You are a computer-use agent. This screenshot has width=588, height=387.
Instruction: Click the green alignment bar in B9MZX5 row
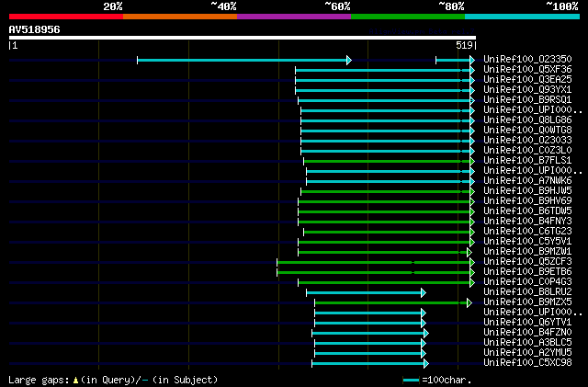point(393,303)
